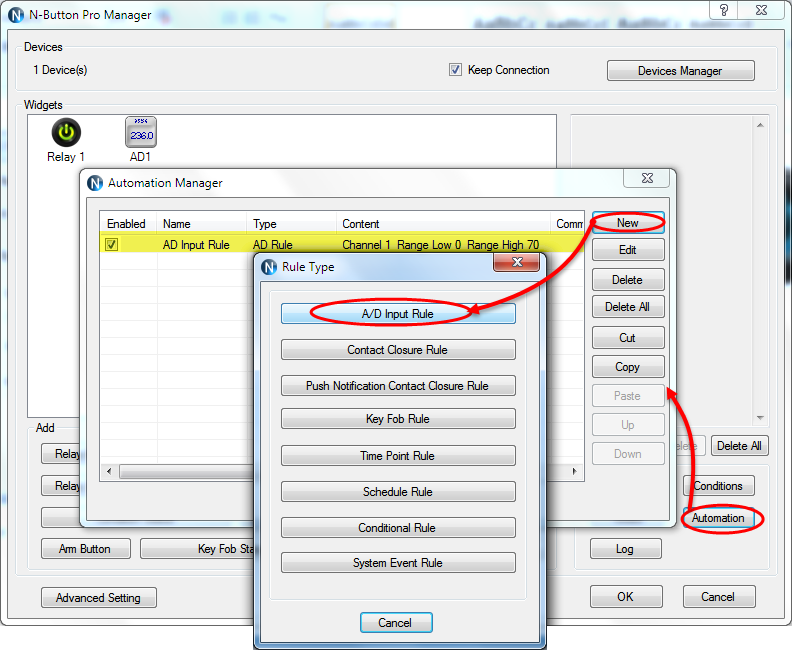
Task: Toggle the Keep Connection checkbox
Action: 455,70
